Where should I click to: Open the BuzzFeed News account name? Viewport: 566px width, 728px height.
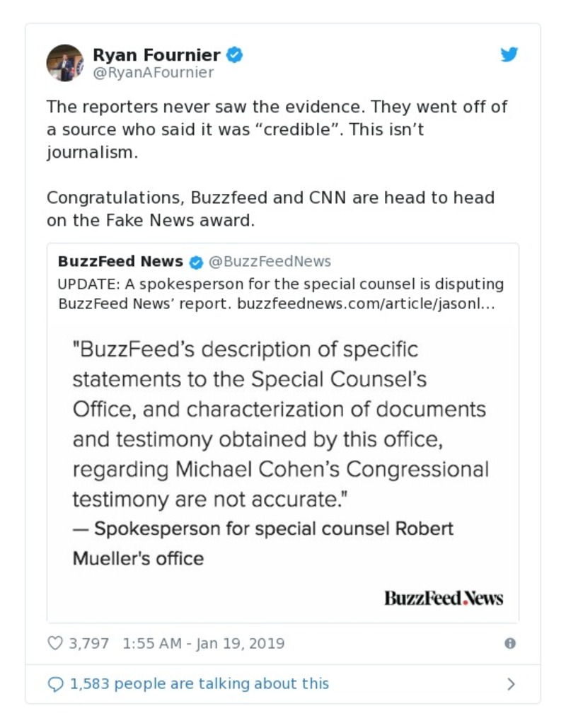(x=120, y=261)
